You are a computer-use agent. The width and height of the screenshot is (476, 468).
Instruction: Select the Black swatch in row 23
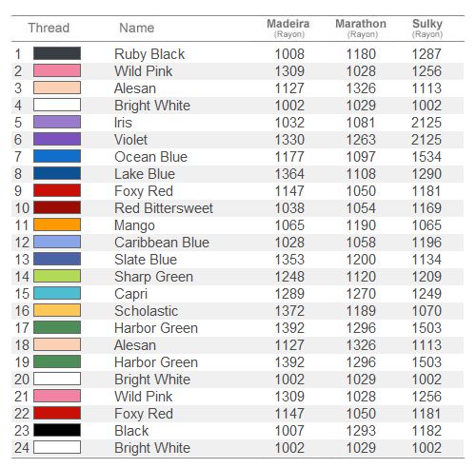click(57, 430)
